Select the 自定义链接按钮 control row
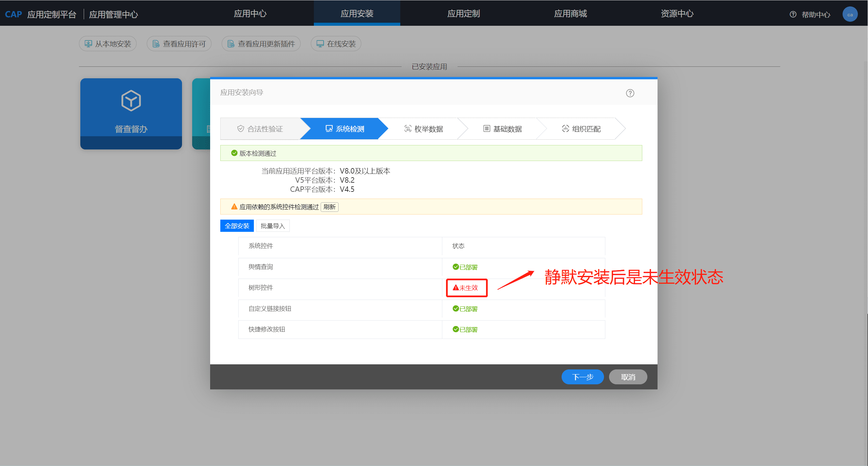This screenshot has height=466, width=868. (422, 309)
